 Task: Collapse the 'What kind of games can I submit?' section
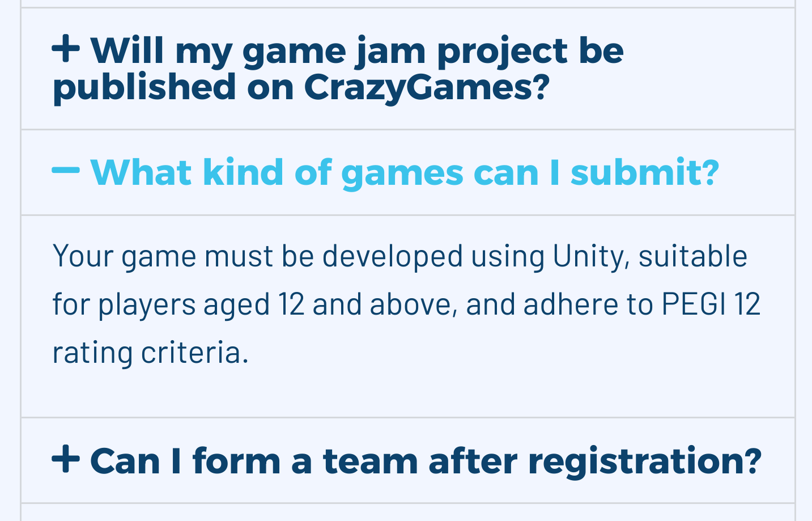(408, 172)
